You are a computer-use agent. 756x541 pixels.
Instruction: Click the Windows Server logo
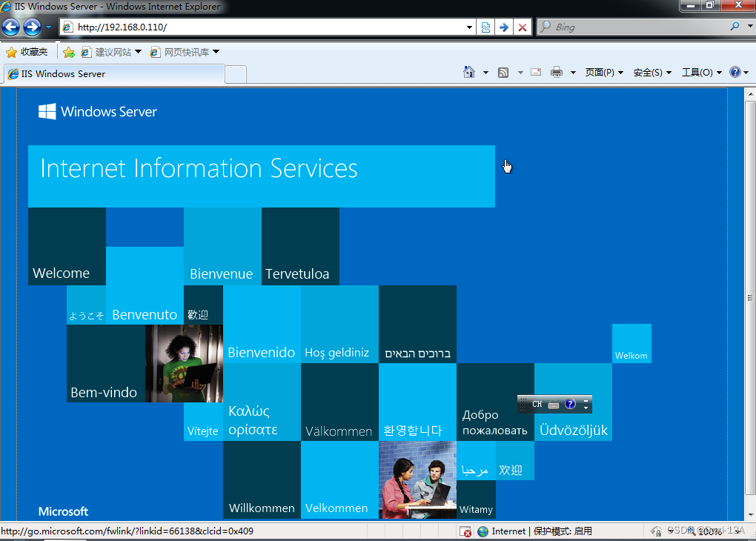pos(98,111)
